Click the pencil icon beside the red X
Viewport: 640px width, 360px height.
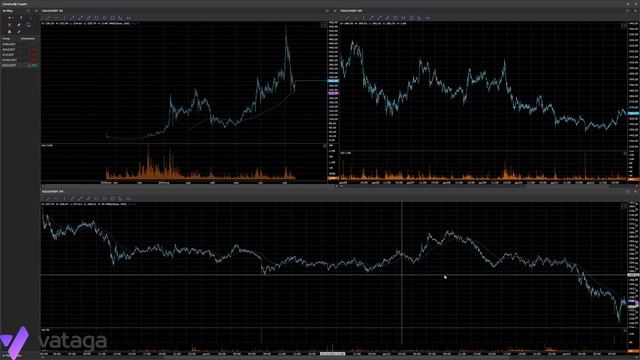coord(19,25)
